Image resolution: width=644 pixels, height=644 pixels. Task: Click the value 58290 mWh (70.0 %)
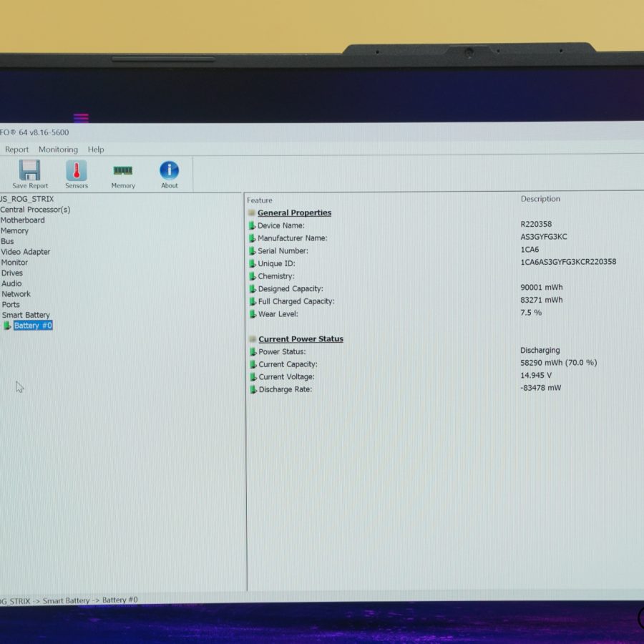coord(559,363)
